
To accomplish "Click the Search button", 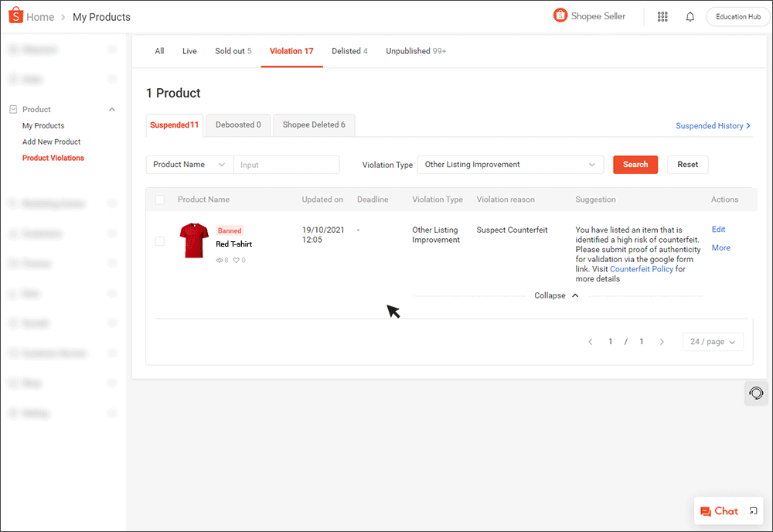I will [x=635, y=165].
